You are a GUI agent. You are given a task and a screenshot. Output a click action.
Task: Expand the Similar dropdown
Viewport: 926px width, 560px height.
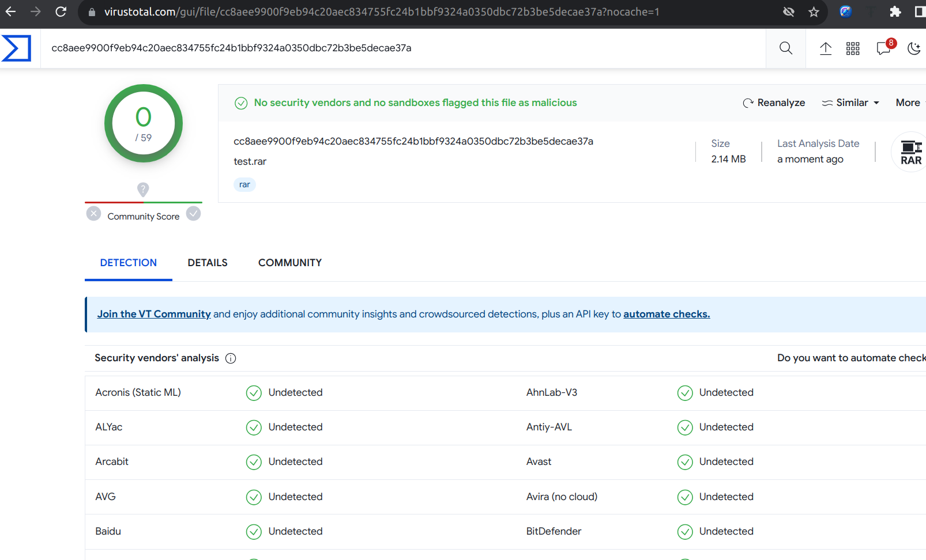[851, 103]
